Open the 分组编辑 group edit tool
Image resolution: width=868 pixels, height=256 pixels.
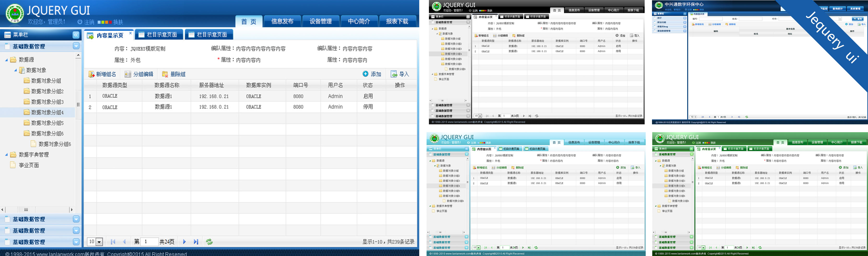(127, 74)
